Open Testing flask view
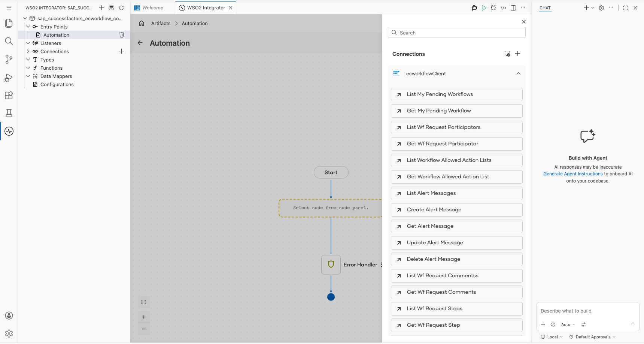This screenshot has width=644, height=344. tap(9, 113)
